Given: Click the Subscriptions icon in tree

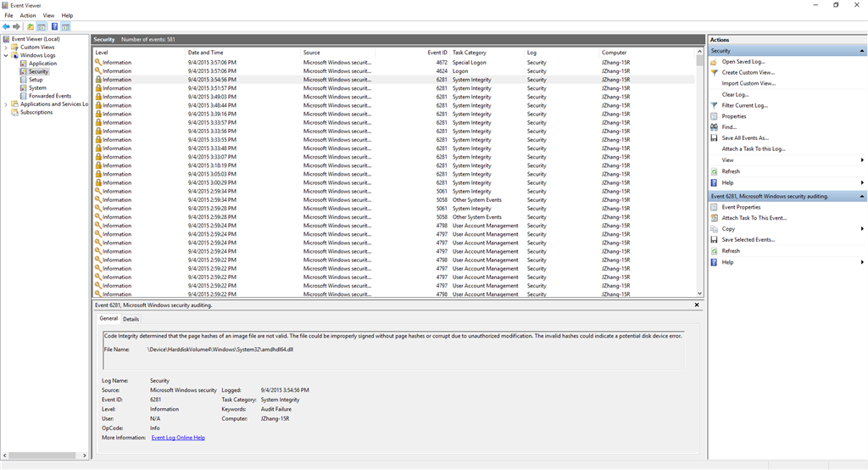Looking at the screenshot, I should tap(14, 113).
